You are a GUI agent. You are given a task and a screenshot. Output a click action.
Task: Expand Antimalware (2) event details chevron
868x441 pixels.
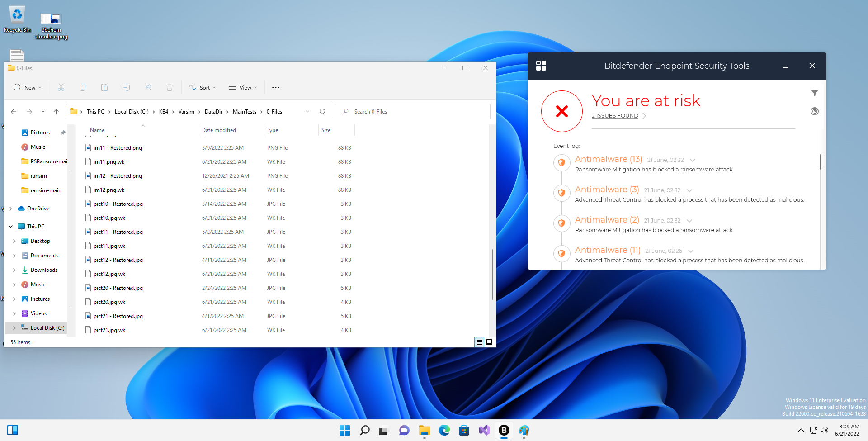coord(689,221)
